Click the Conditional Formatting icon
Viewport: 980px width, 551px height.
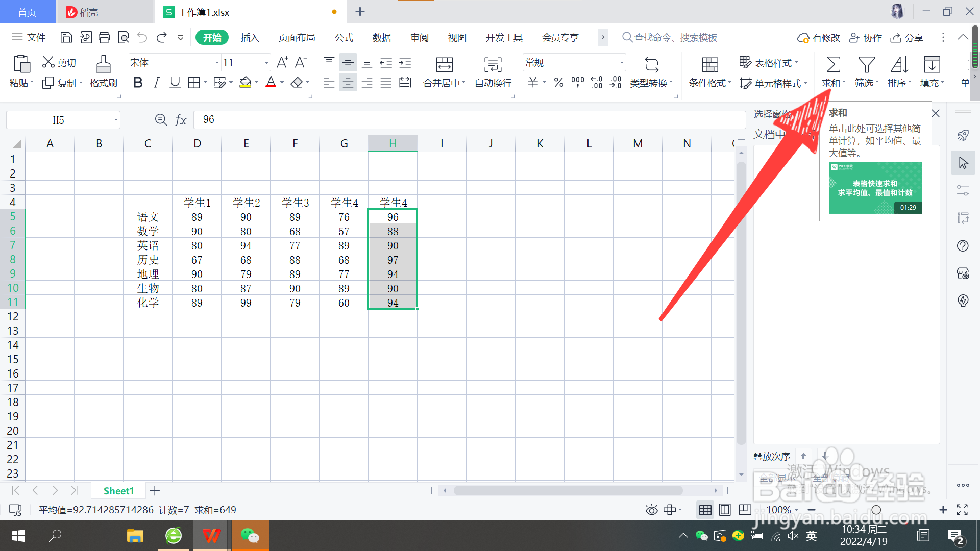pos(709,65)
